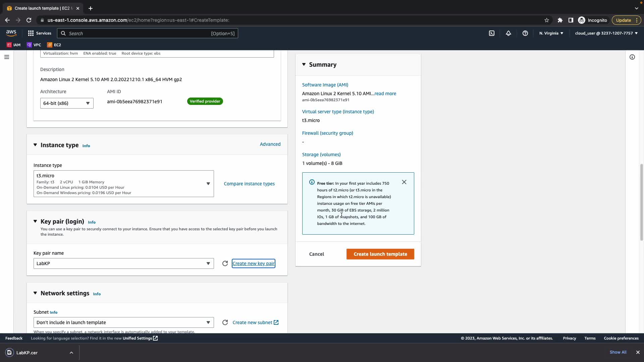The width and height of the screenshot is (644, 362).
Task: Click the Compare instance types link
Action: coord(249,184)
